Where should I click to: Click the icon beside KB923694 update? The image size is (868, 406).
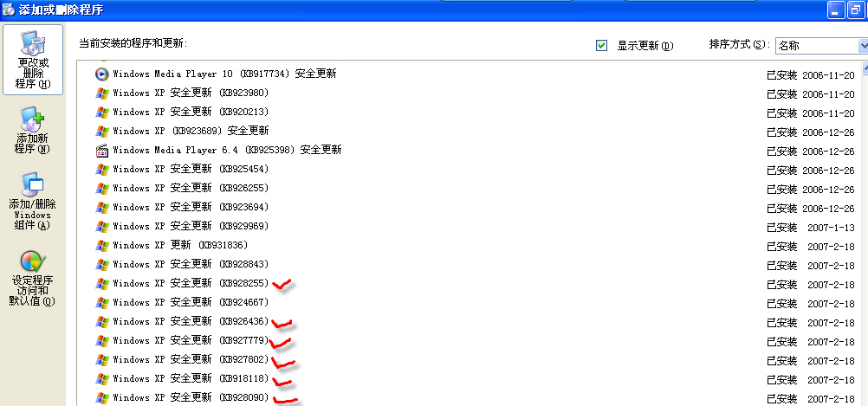(x=102, y=208)
